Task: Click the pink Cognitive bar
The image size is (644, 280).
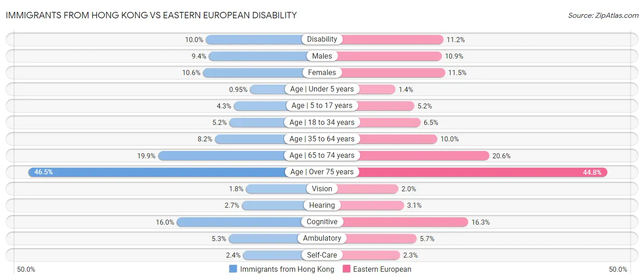Action: (x=405, y=222)
